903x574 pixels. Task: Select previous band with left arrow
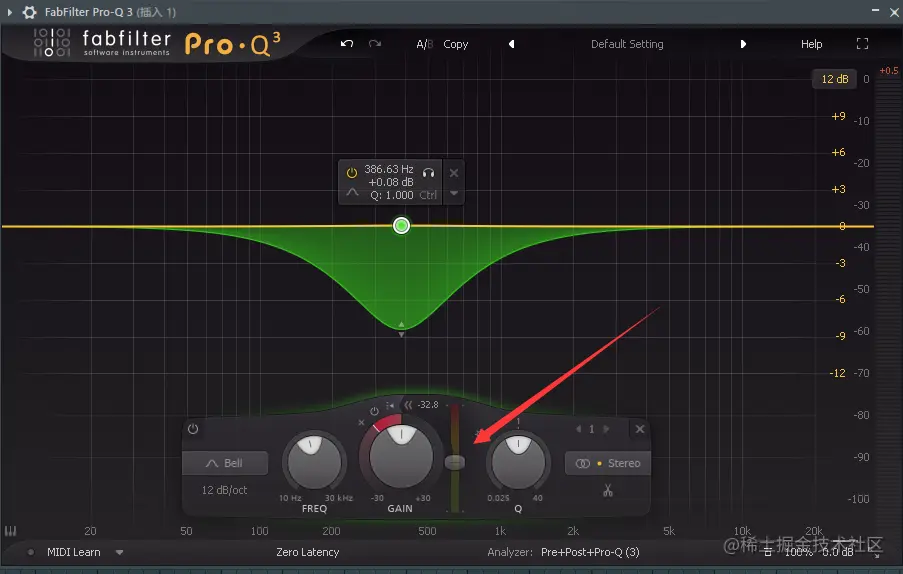click(578, 429)
